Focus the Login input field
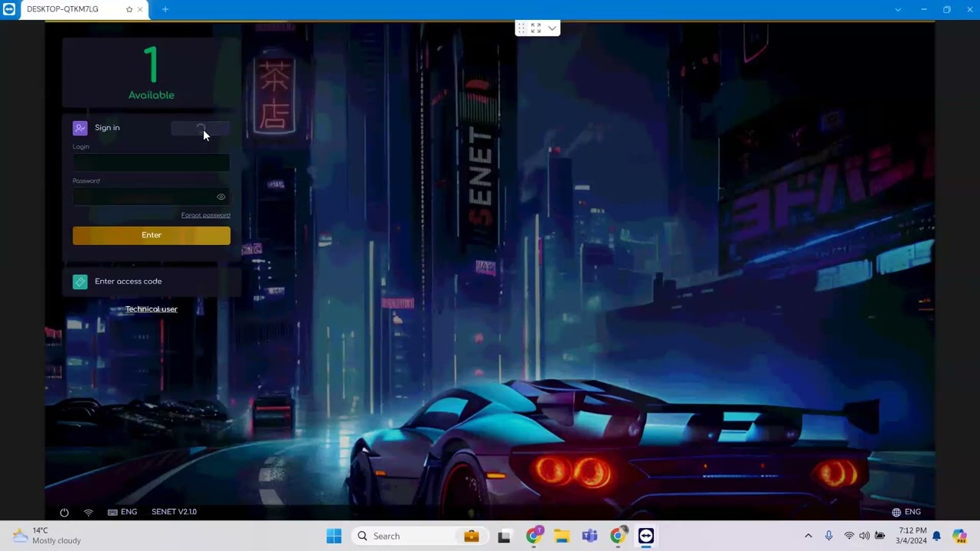 click(x=152, y=162)
